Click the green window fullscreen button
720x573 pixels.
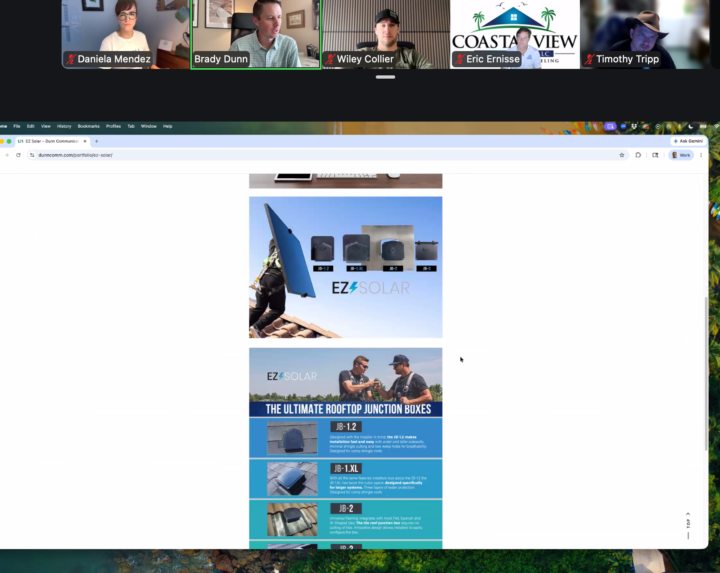9,141
